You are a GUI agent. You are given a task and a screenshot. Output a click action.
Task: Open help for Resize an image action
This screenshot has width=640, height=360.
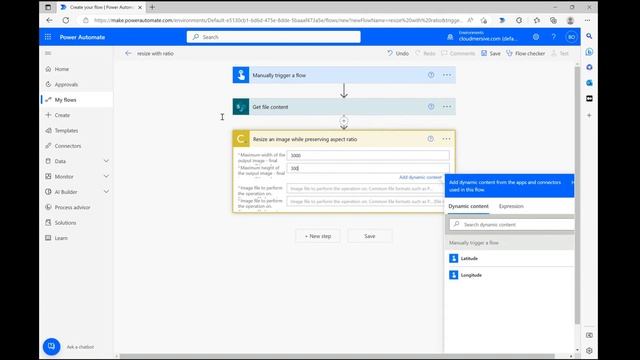(x=431, y=139)
